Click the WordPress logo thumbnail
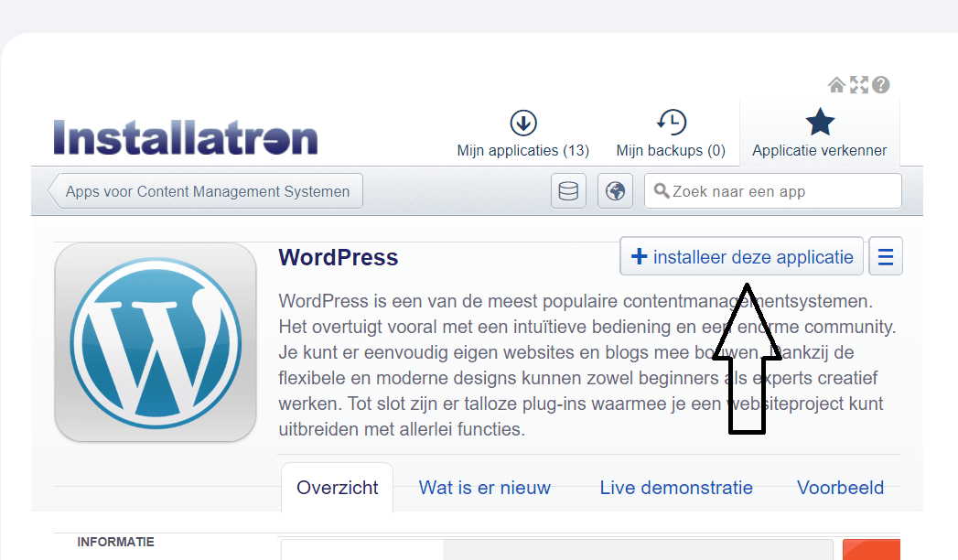This screenshot has height=560, width=958. [156, 342]
